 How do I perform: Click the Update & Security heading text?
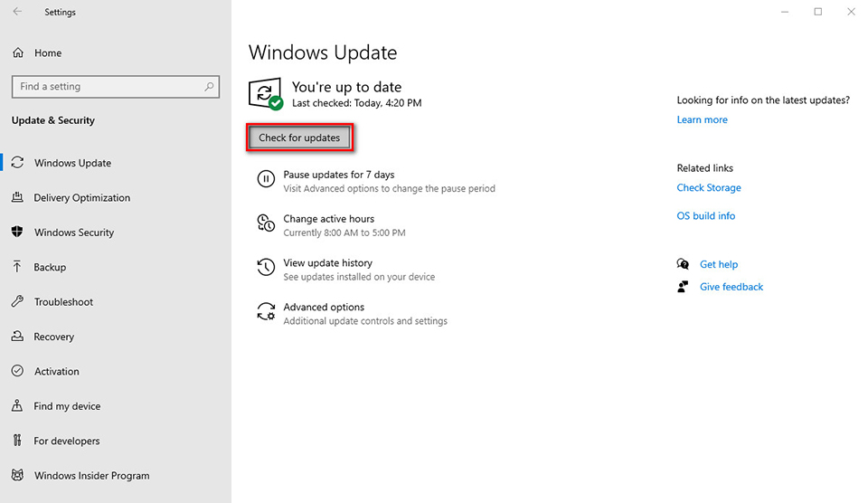coord(53,120)
